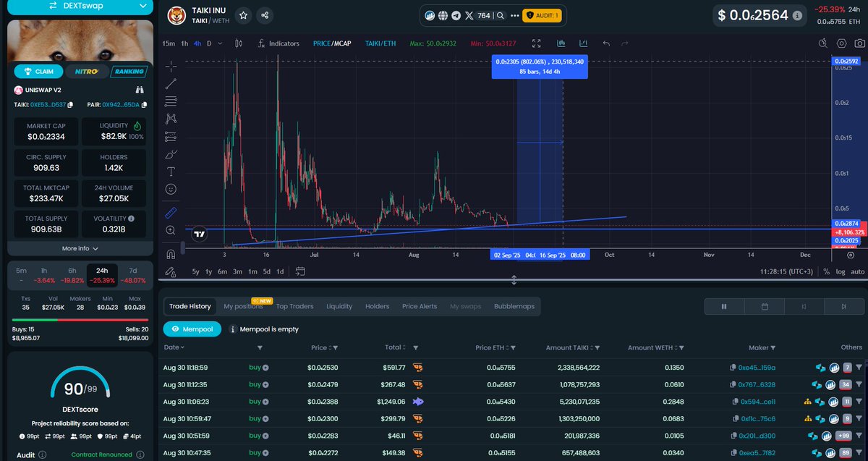Viewport: 868px width, 461px height.
Task: Open the AUDIT: 1 badge
Action: click(x=542, y=15)
